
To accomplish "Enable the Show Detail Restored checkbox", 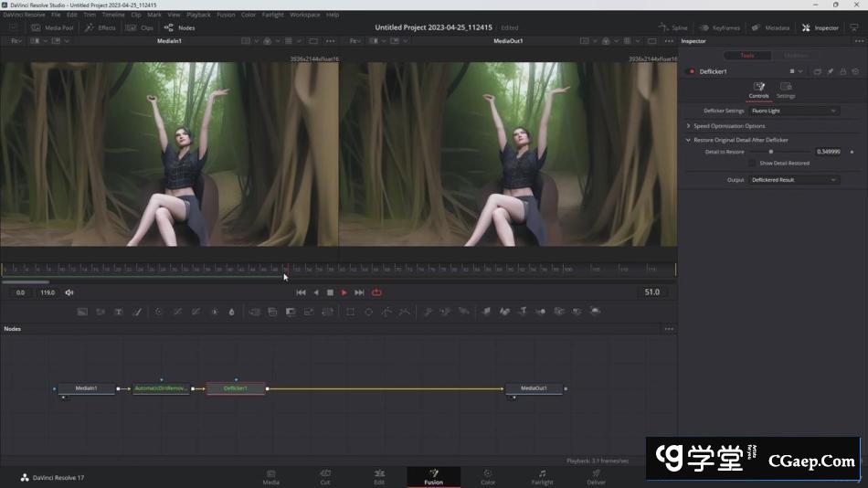I will (x=752, y=163).
